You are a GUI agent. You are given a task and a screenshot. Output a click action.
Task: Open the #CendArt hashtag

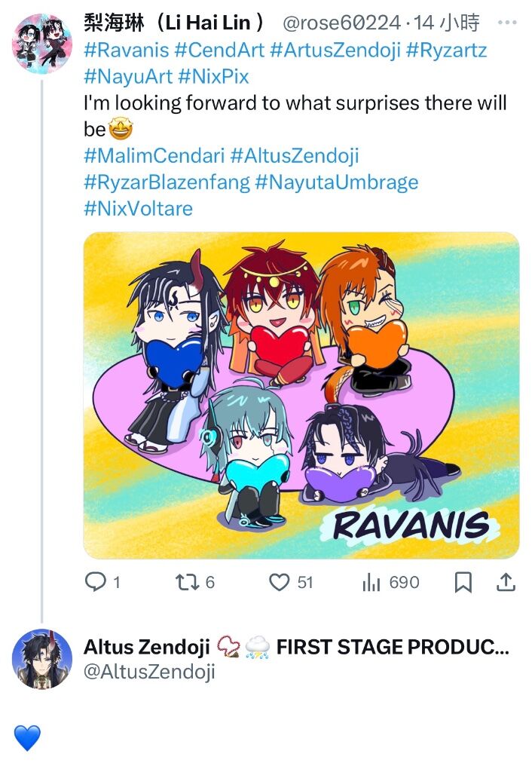(x=219, y=51)
